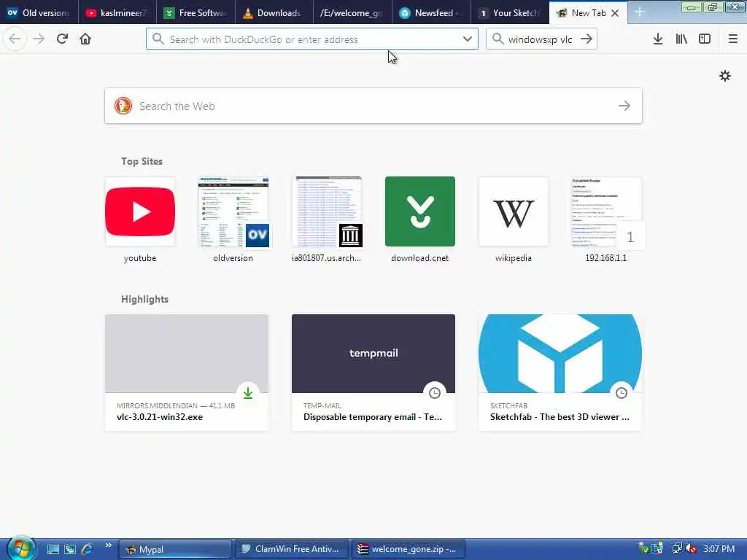Viewport: 747px width, 560px height.
Task: Click the muted volume tray icon
Action: click(692, 548)
